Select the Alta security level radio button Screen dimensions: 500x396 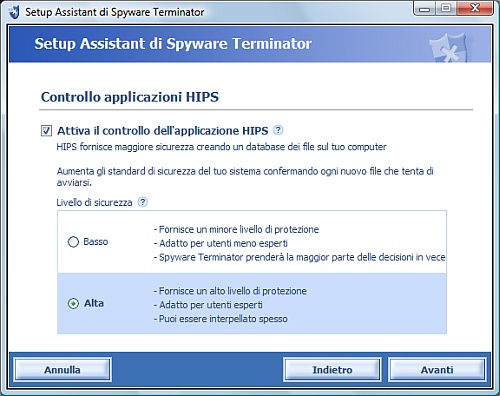pyautogui.click(x=73, y=303)
